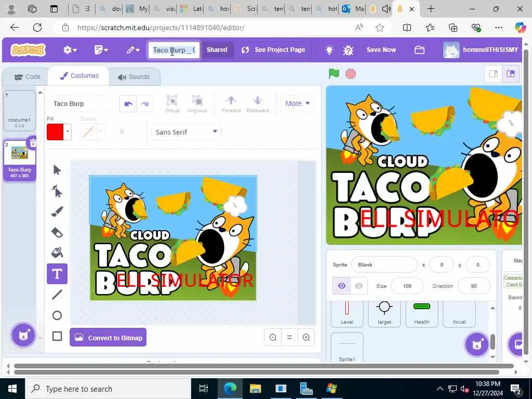The image size is (532, 399).
Task: Open the File menu dropdown
Action: pyautogui.click(x=101, y=50)
